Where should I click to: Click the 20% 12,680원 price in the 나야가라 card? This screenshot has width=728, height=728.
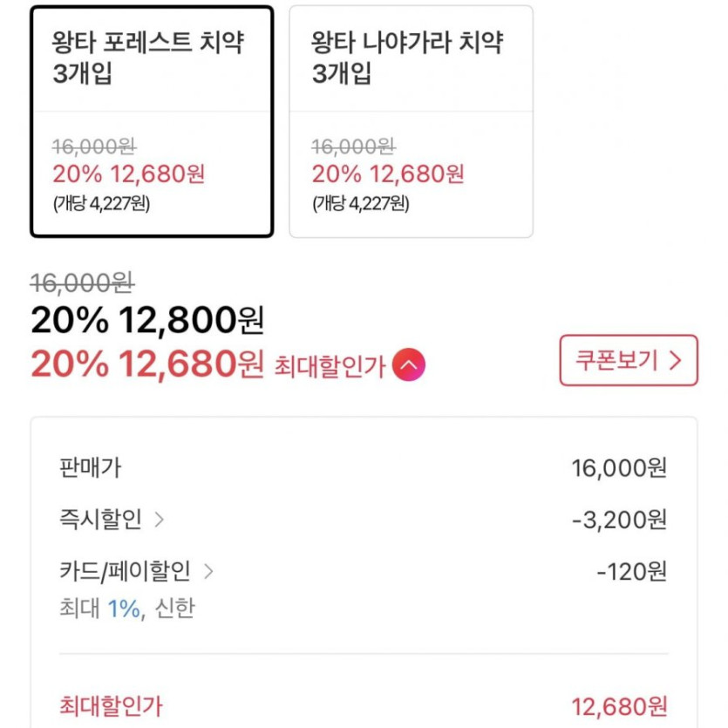tap(388, 173)
